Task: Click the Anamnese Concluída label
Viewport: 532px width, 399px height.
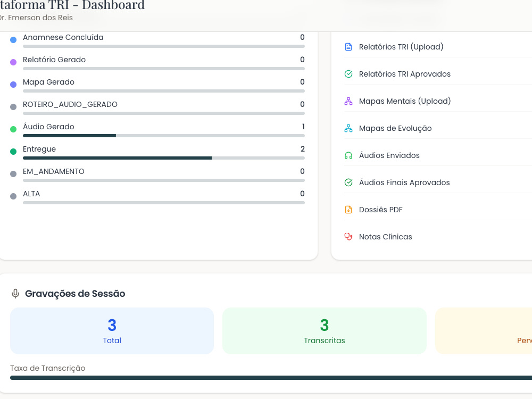Action: 63,37
